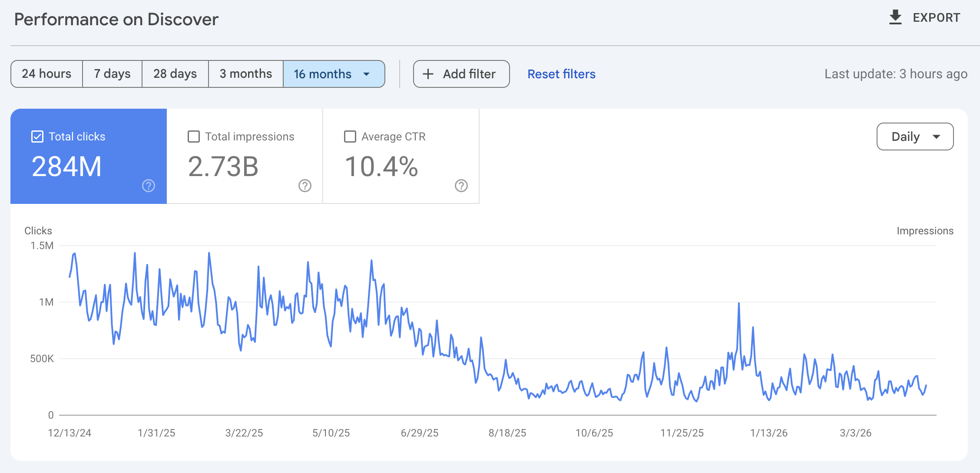Click the chart line near its 1/13/26 peak
Image resolution: width=980 pixels, height=473 pixels.
[739, 303]
